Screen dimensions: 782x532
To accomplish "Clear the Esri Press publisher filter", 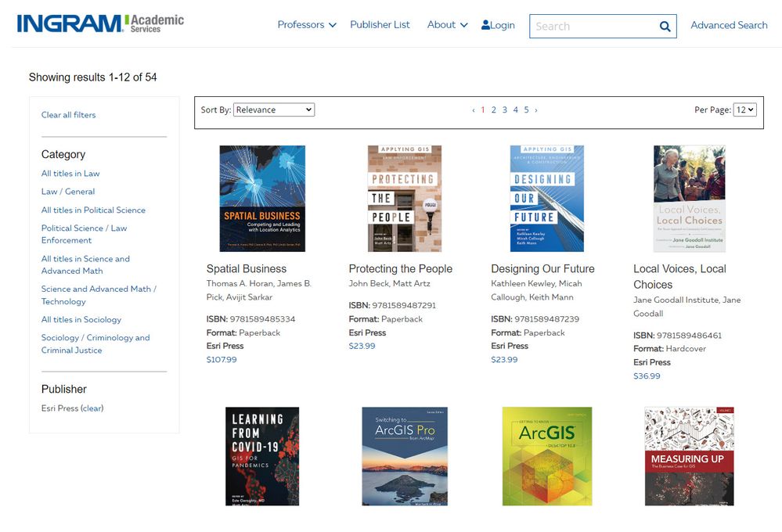I will coord(94,408).
